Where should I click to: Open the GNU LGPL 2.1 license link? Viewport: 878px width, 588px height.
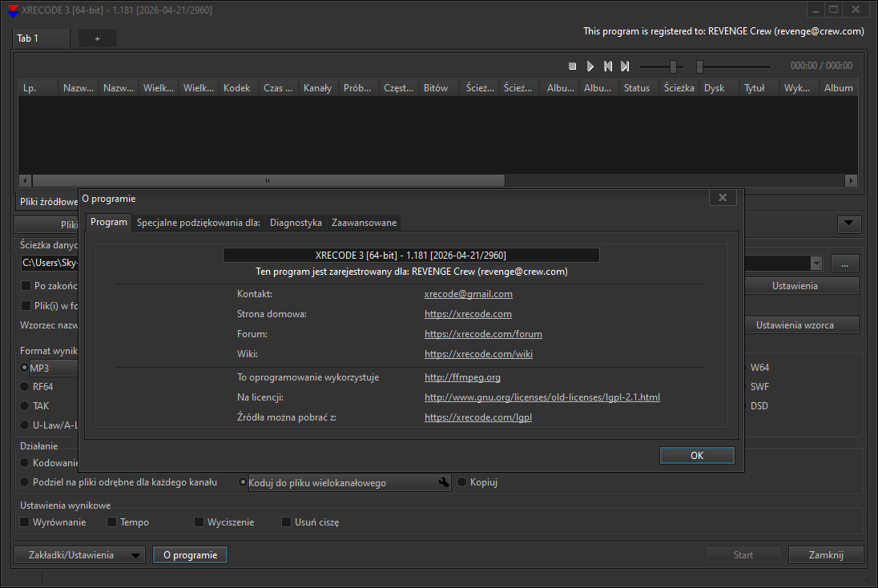coord(542,397)
